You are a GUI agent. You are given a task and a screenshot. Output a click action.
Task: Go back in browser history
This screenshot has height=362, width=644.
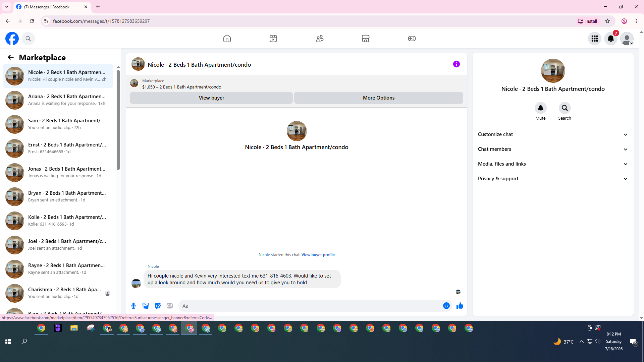[8, 21]
